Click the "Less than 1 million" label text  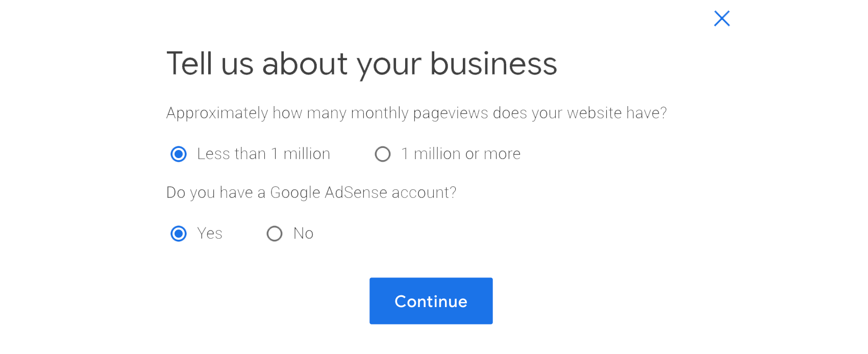coord(263,154)
